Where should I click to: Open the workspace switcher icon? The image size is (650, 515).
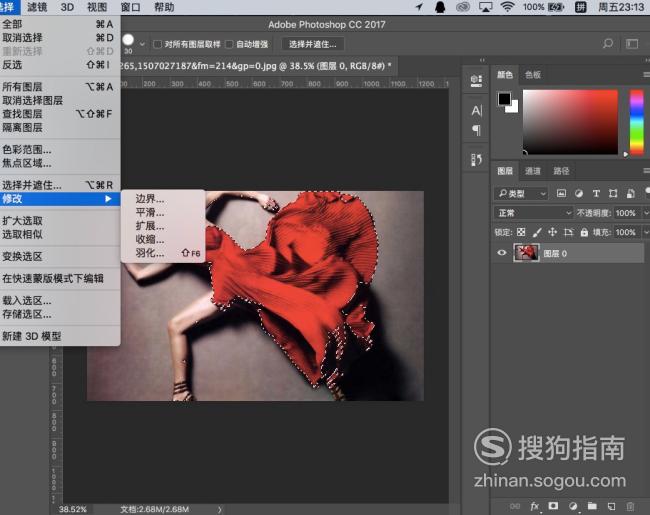[632, 44]
